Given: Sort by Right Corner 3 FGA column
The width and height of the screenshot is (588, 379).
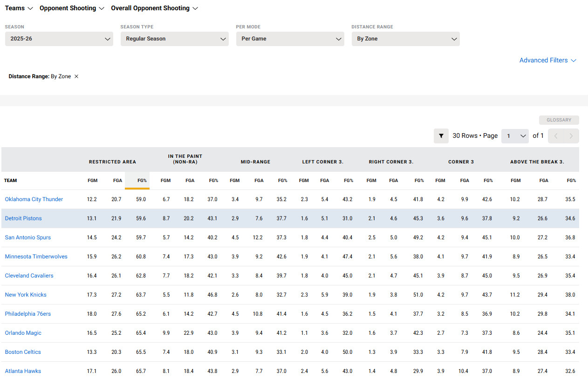Looking at the screenshot, I should point(394,181).
